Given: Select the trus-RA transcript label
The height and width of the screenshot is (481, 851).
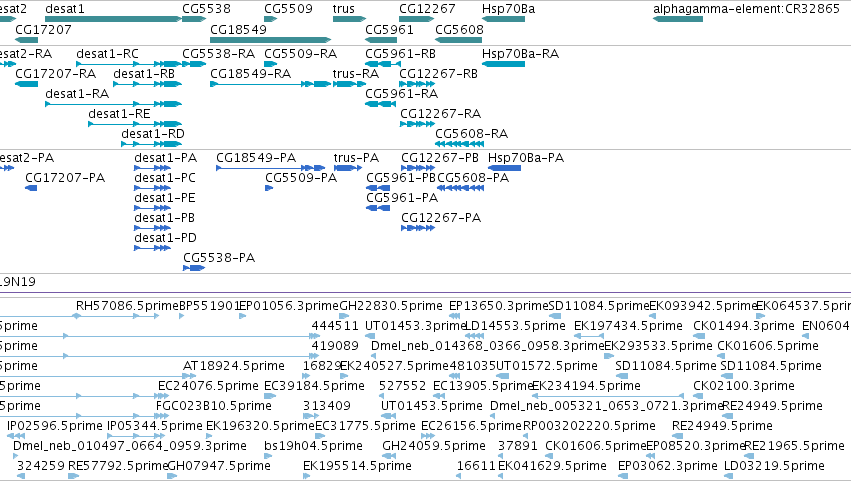Looking at the screenshot, I should [355, 74].
